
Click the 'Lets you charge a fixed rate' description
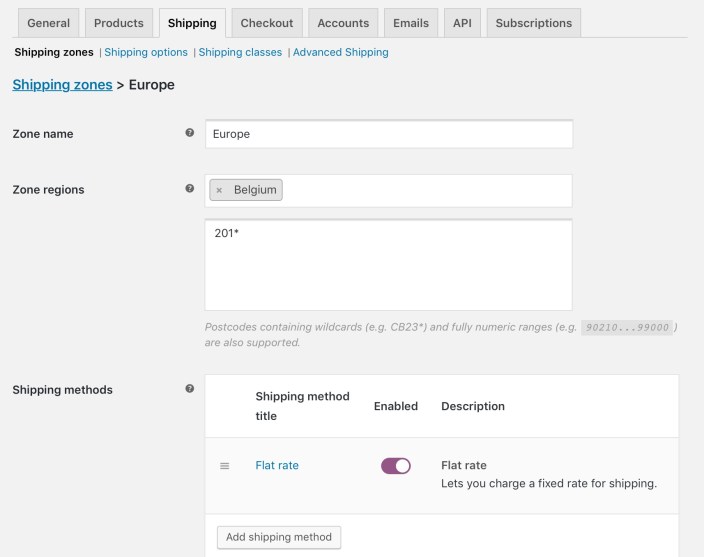[x=549, y=483]
